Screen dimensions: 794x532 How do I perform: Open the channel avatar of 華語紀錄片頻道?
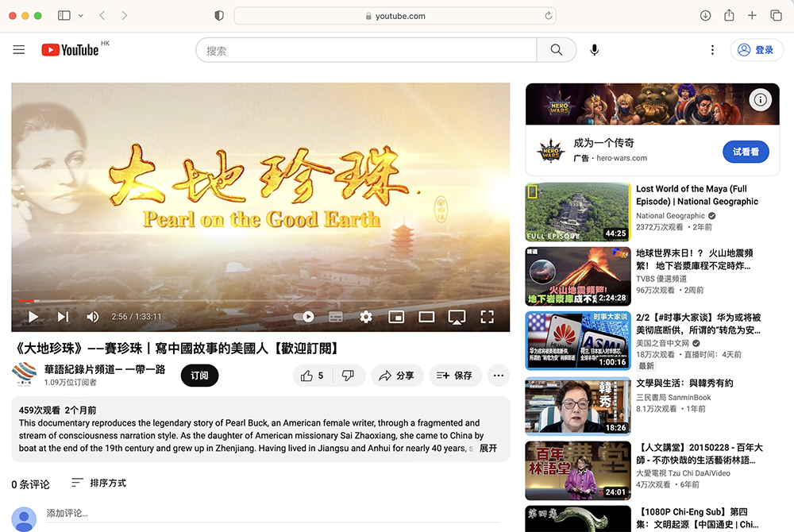(x=24, y=375)
